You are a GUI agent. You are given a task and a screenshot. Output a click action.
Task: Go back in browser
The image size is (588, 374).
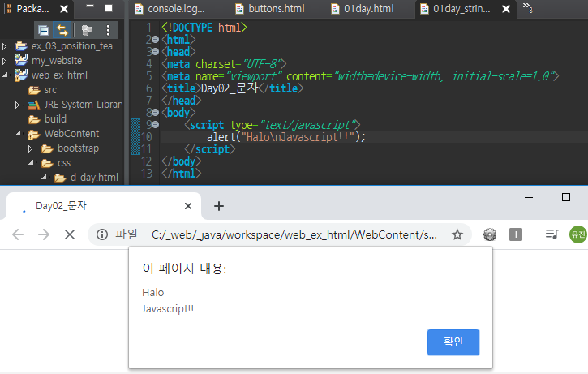18,234
